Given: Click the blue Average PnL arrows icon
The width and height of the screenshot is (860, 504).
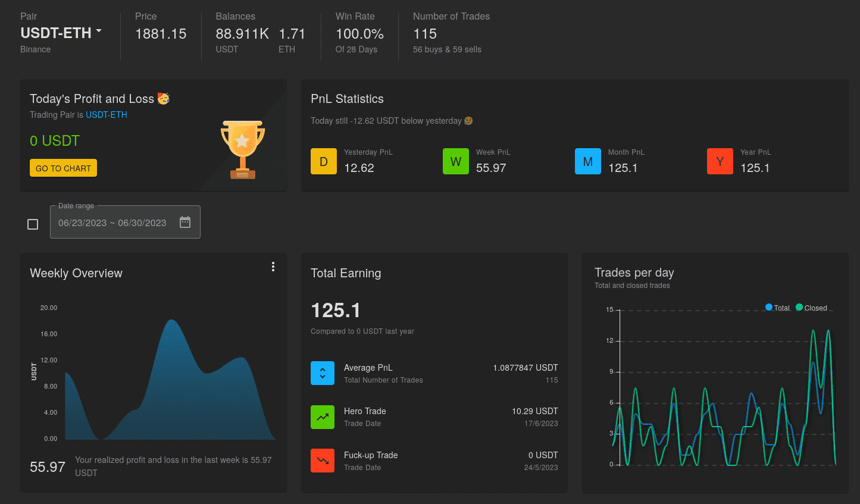Looking at the screenshot, I should [x=323, y=373].
